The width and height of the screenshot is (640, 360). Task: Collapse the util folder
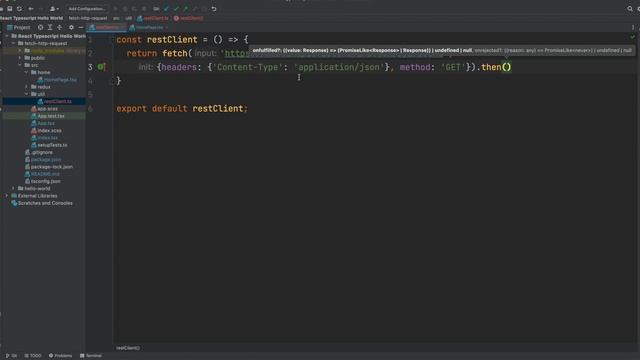(x=27, y=94)
